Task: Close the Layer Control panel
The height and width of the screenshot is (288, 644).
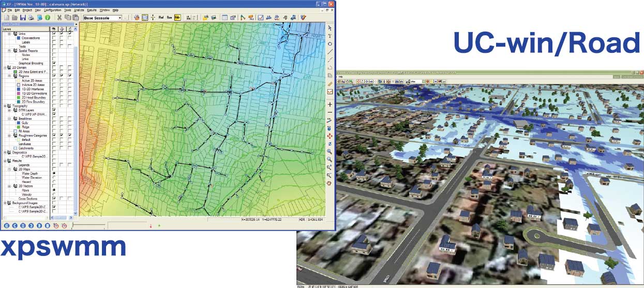Action: pos(76,24)
